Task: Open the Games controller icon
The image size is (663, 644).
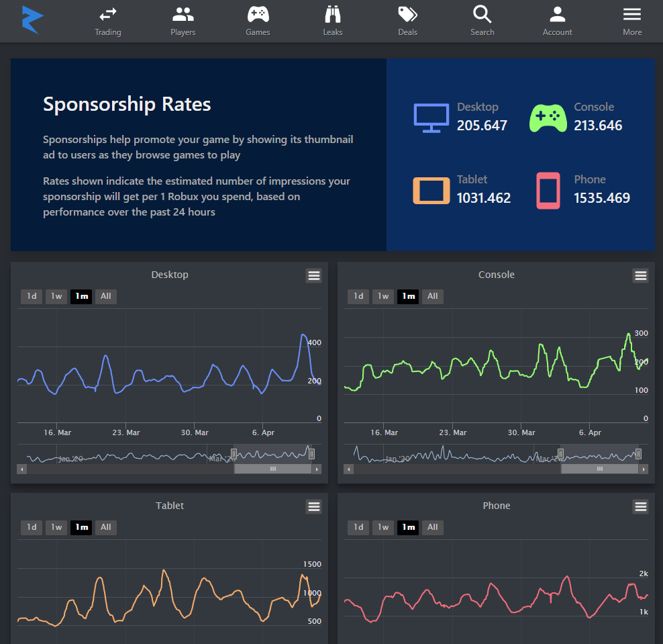Action: pos(258,14)
